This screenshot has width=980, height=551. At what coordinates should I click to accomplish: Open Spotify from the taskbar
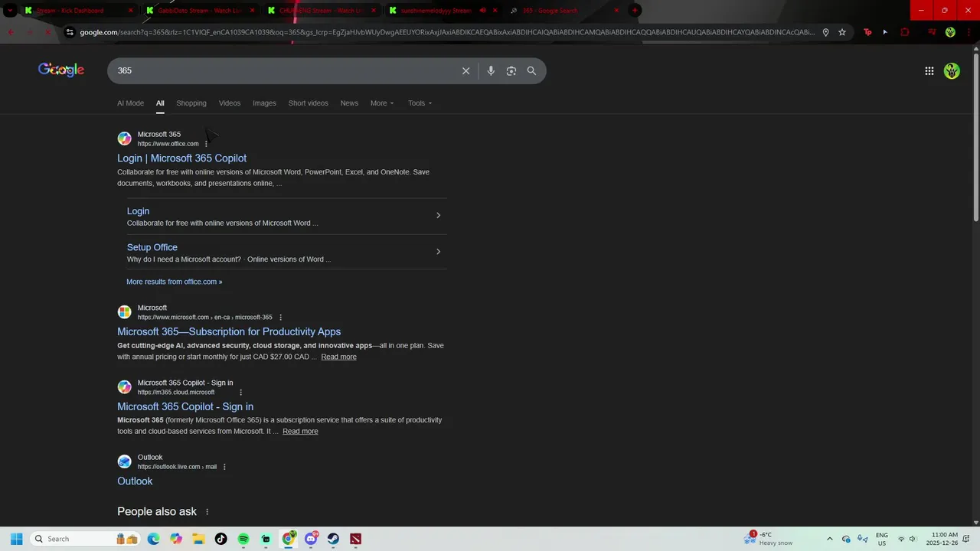tap(243, 539)
